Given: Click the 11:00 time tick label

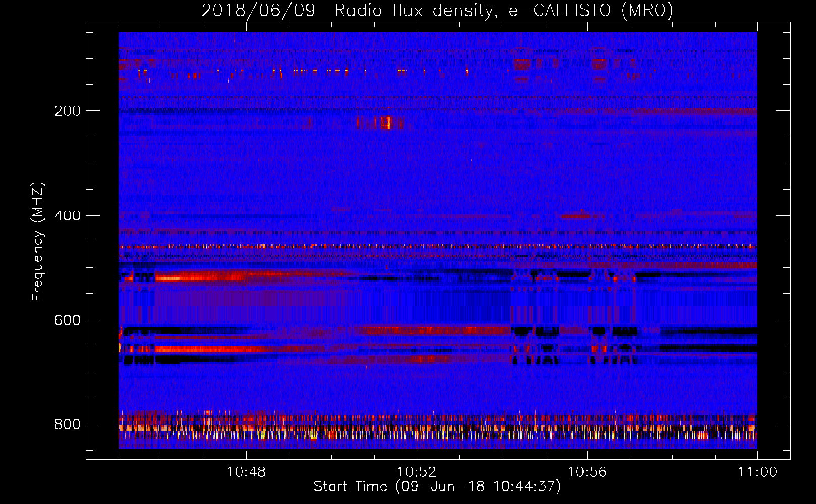Looking at the screenshot, I should [x=757, y=472].
